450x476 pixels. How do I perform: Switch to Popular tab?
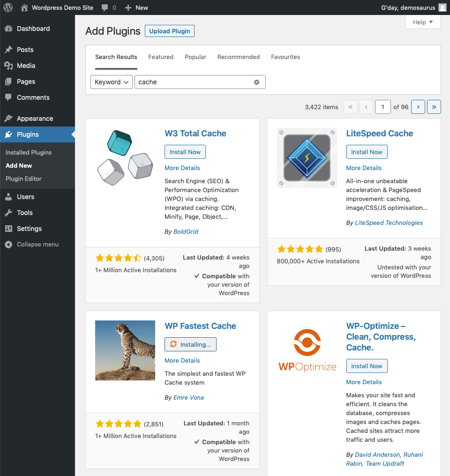tap(195, 57)
